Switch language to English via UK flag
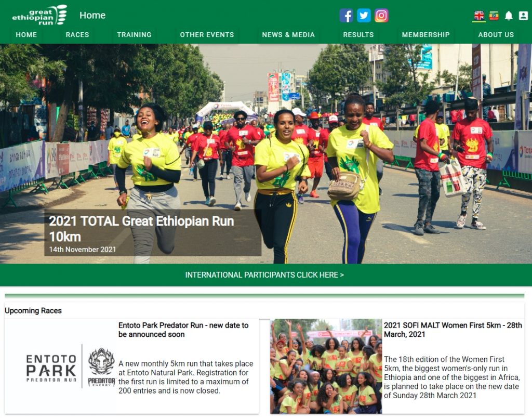The height and width of the screenshot is (418, 532). click(x=479, y=16)
